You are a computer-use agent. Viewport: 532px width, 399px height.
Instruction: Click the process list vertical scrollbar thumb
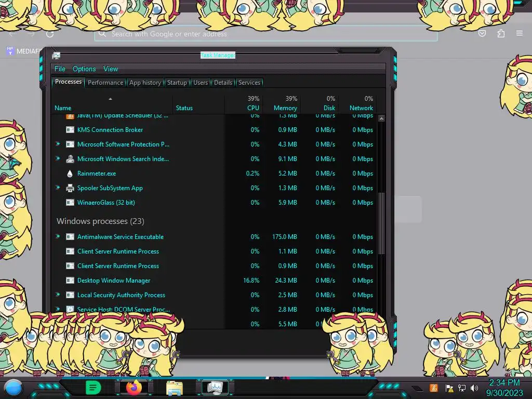381,223
